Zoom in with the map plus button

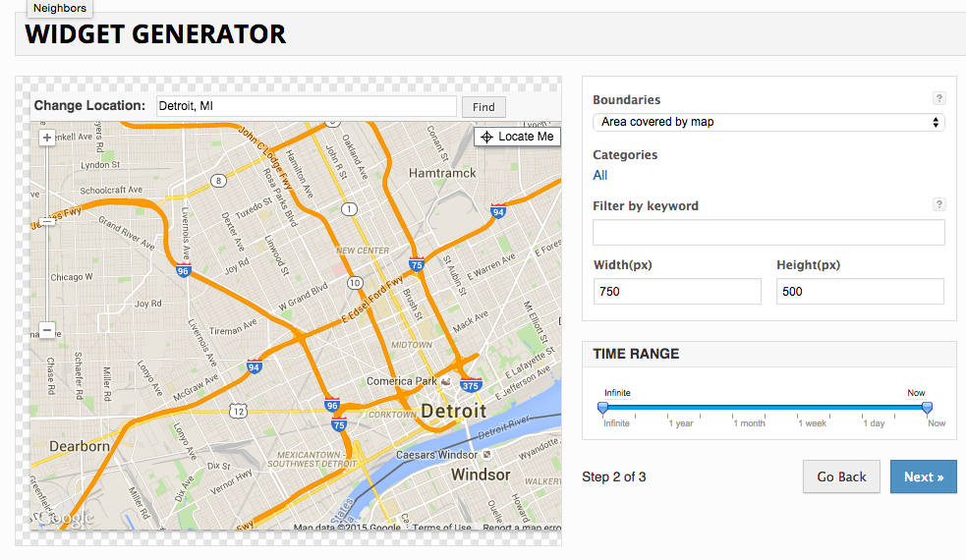47,138
